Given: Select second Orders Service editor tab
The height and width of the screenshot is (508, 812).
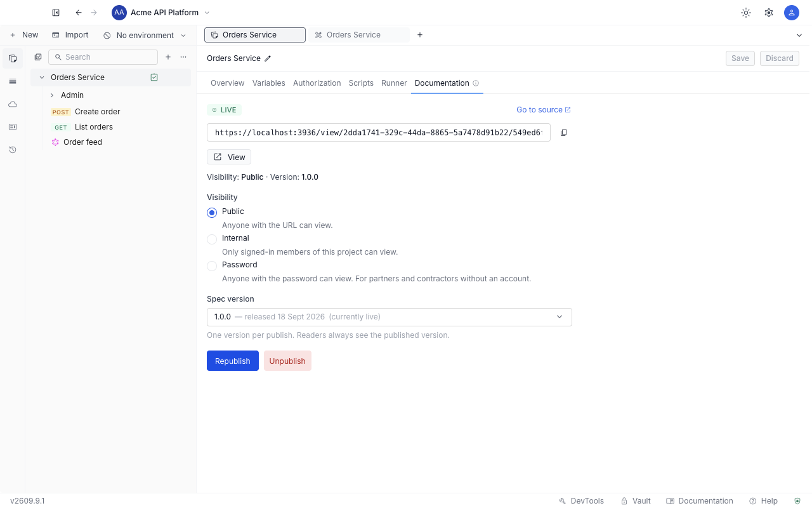Looking at the screenshot, I should pos(359,35).
